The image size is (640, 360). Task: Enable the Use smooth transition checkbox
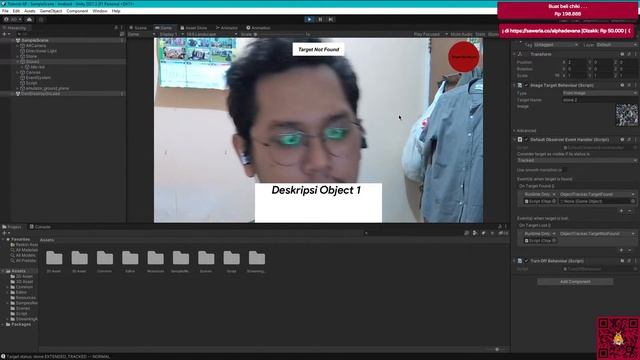tap(564, 170)
